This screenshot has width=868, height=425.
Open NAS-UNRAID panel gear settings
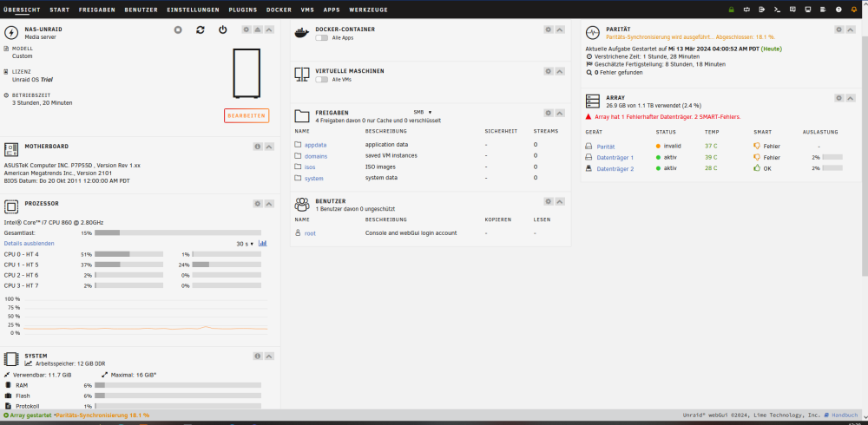point(247,29)
